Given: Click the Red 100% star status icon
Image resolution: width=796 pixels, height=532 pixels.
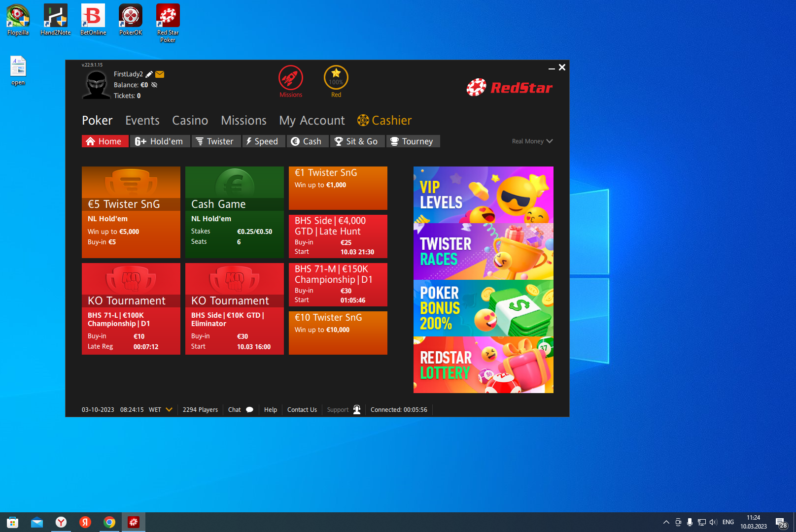Looking at the screenshot, I should tap(336, 78).
